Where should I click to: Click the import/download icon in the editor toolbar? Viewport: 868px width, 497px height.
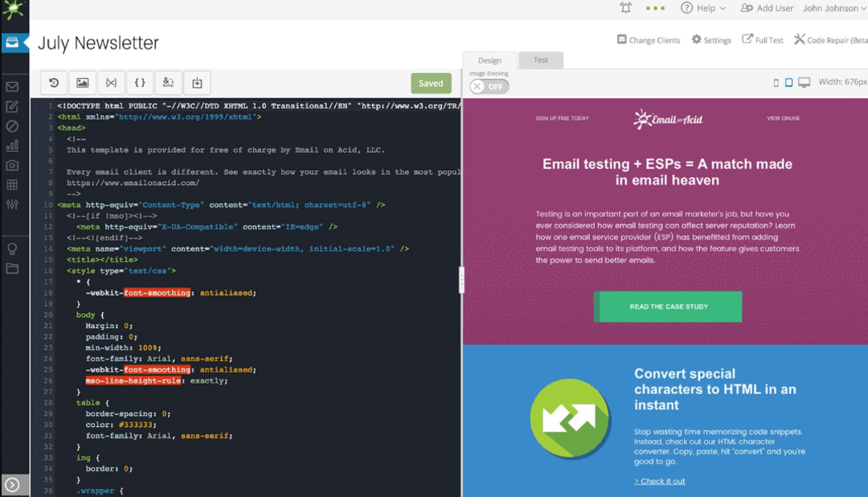click(197, 82)
